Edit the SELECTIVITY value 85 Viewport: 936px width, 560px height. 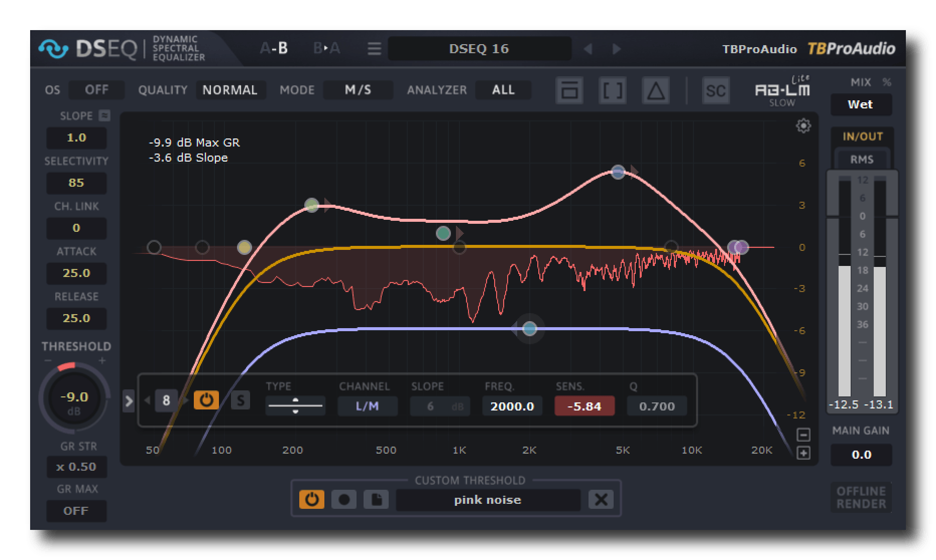pos(76,183)
